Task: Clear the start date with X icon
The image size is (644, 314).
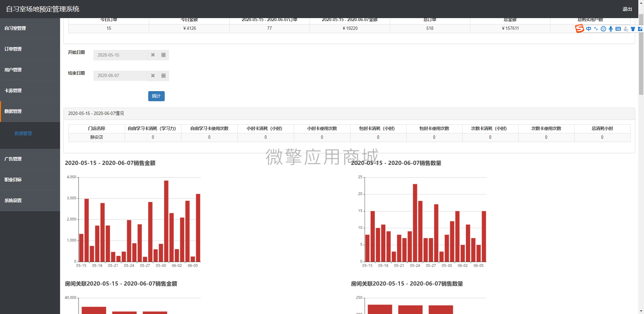Action: coord(153,55)
